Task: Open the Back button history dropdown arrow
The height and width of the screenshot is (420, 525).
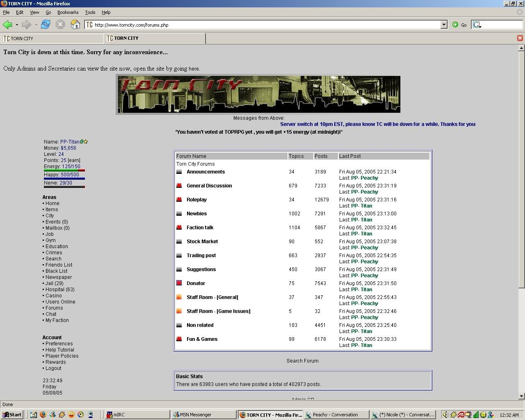Action: (x=17, y=25)
